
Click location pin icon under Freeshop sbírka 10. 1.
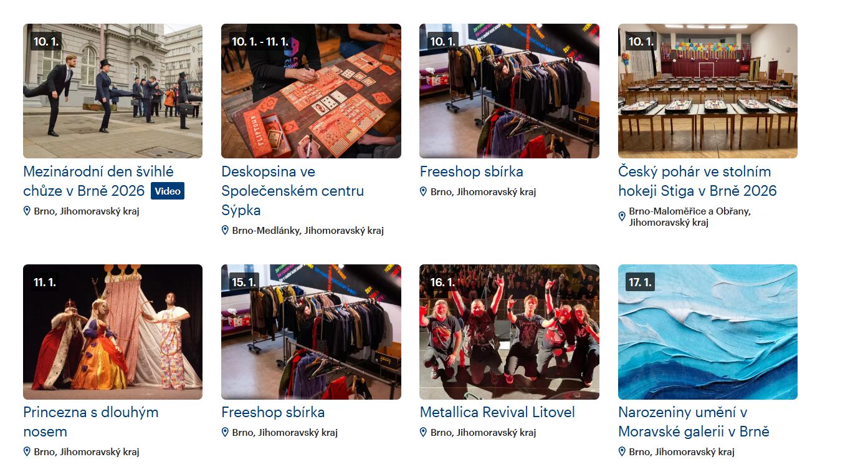coord(423,191)
